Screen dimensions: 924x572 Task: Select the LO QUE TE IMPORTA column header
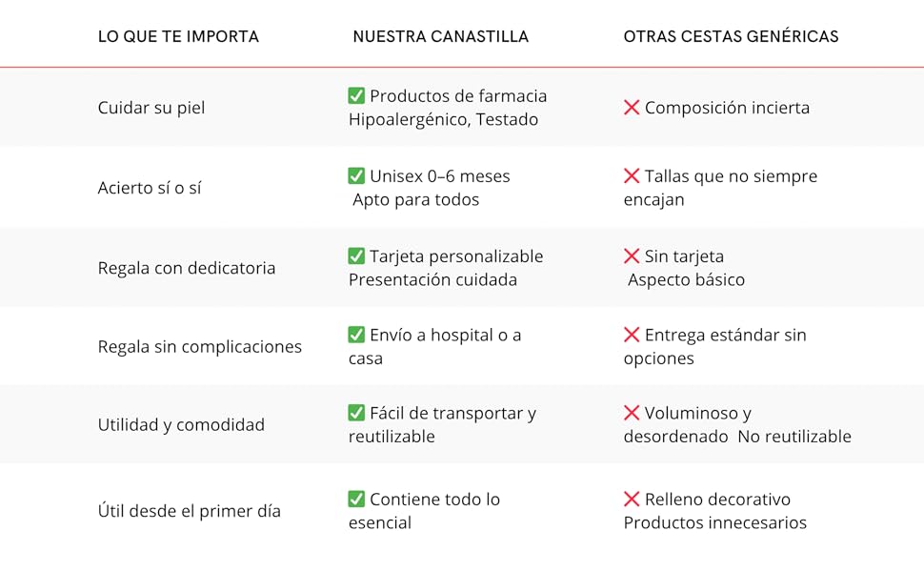pyautogui.click(x=178, y=37)
